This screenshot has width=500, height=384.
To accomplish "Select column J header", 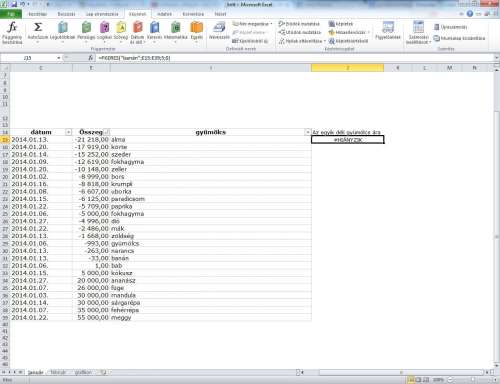I will point(347,68).
